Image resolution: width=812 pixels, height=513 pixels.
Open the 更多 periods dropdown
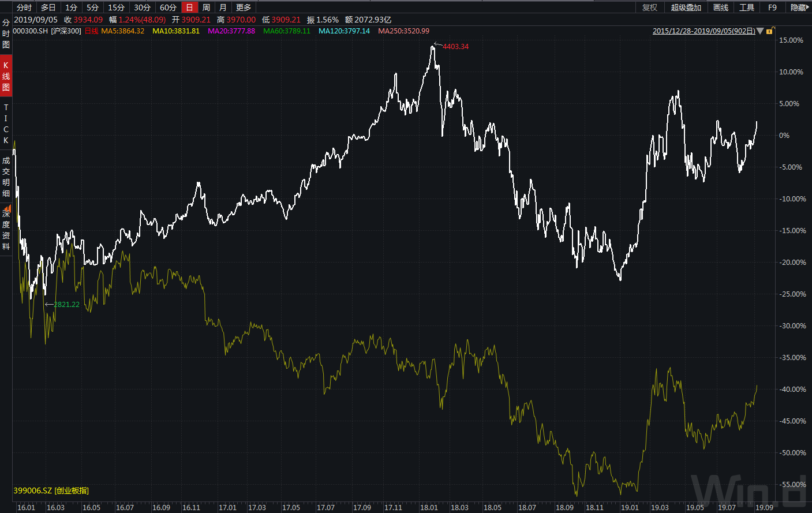(x=244, y=8)
